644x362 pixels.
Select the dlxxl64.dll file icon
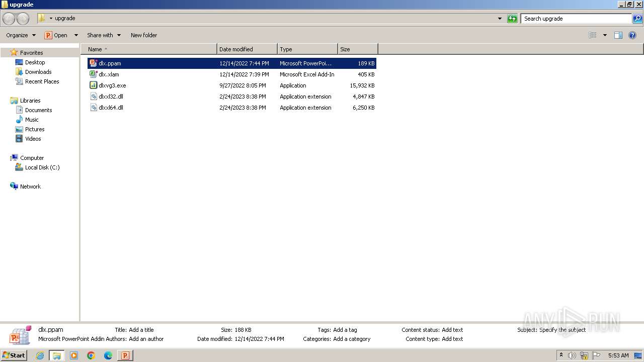[93, 108]
